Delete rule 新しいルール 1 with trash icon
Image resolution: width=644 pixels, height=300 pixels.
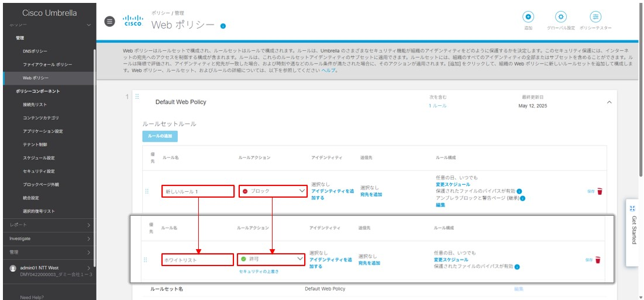[x=600, y=191]
